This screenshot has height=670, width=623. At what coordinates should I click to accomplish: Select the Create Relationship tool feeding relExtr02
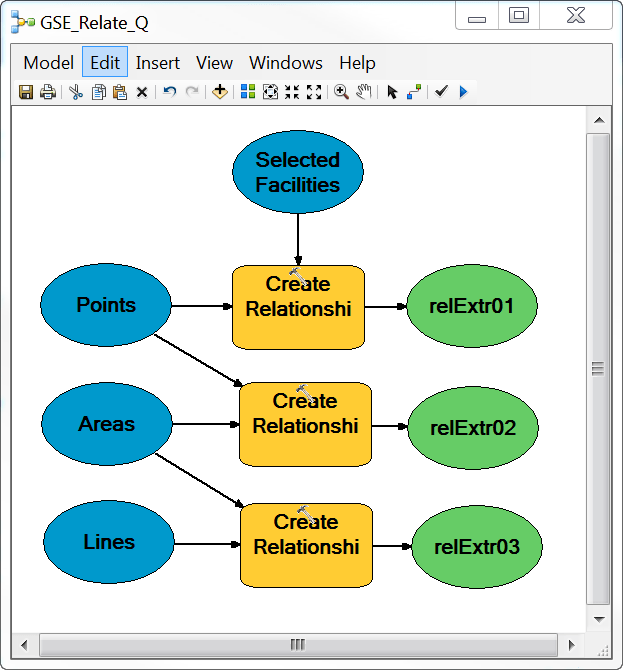305,424
